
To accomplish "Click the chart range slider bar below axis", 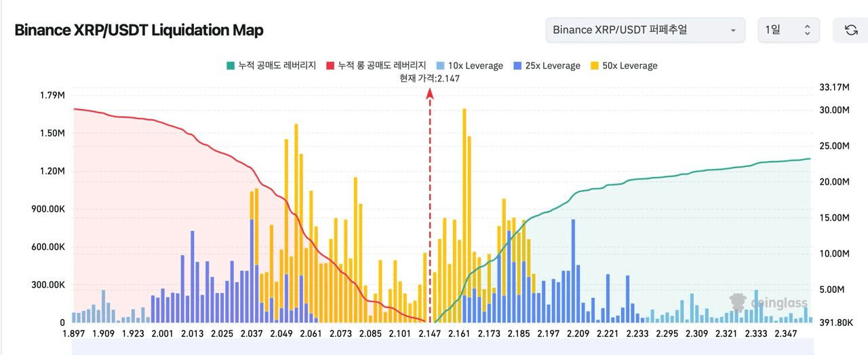I will [441, 348].
